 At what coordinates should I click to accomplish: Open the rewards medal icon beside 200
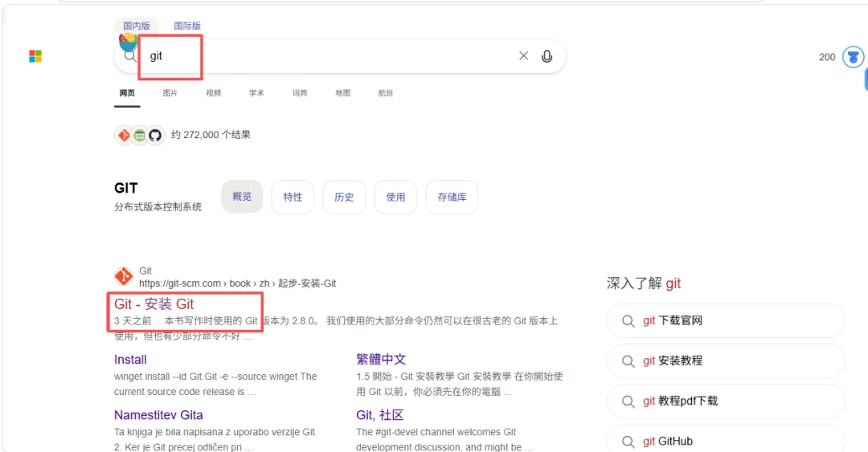(853, 57)
